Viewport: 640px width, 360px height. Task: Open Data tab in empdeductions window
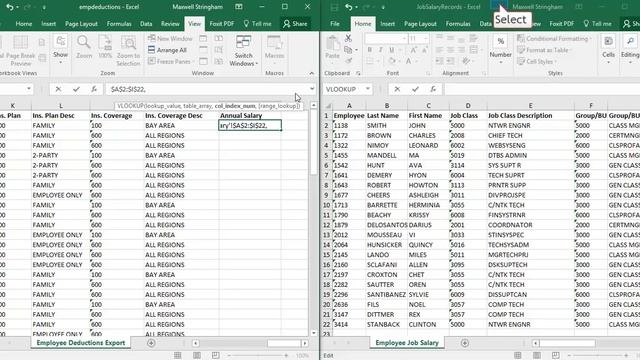(x=146, y=24)
